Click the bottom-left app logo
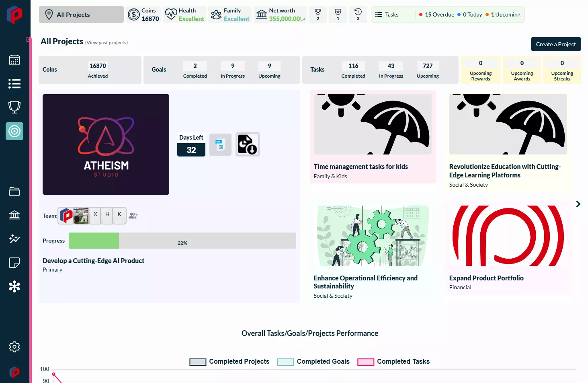Screen dimensions: 588x383 tap(14, 372)
